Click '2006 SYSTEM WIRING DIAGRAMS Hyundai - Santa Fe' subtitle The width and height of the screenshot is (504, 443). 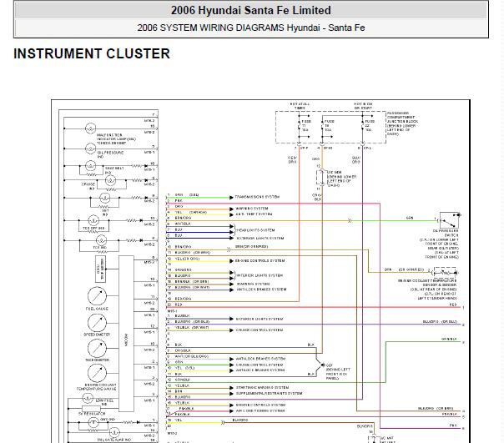tap(250, 28)
